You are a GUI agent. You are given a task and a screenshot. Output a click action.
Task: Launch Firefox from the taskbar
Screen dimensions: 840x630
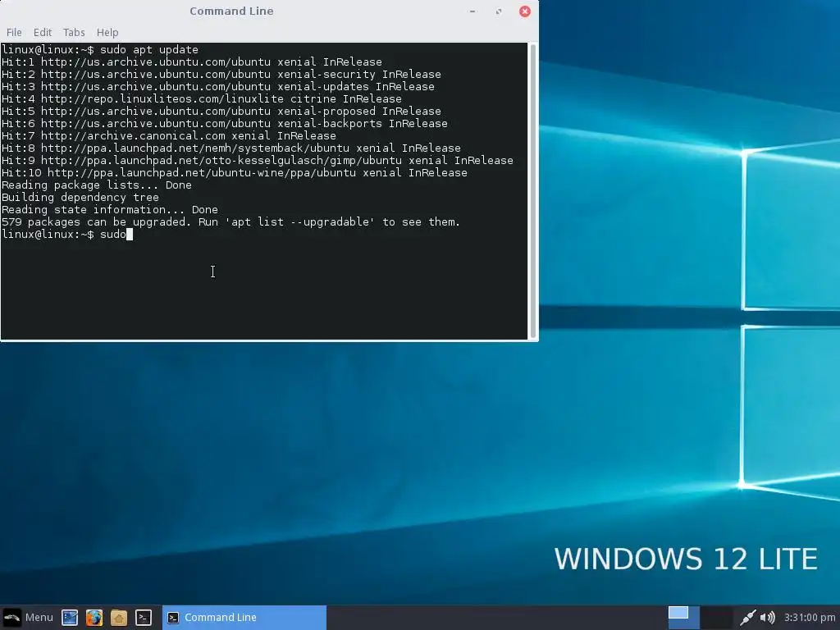click(94, 617)
